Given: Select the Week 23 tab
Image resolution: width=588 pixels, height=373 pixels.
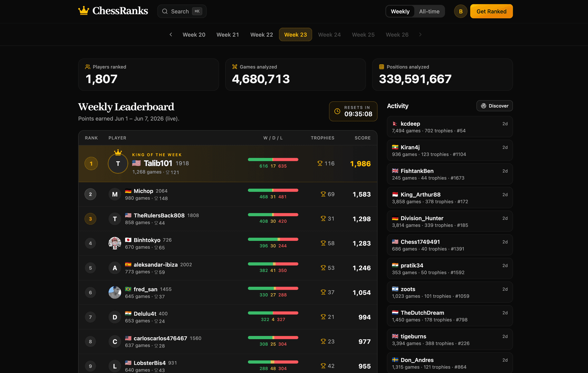Looking at the screenshot, I should pyautogui.click(x=296, y=35).
